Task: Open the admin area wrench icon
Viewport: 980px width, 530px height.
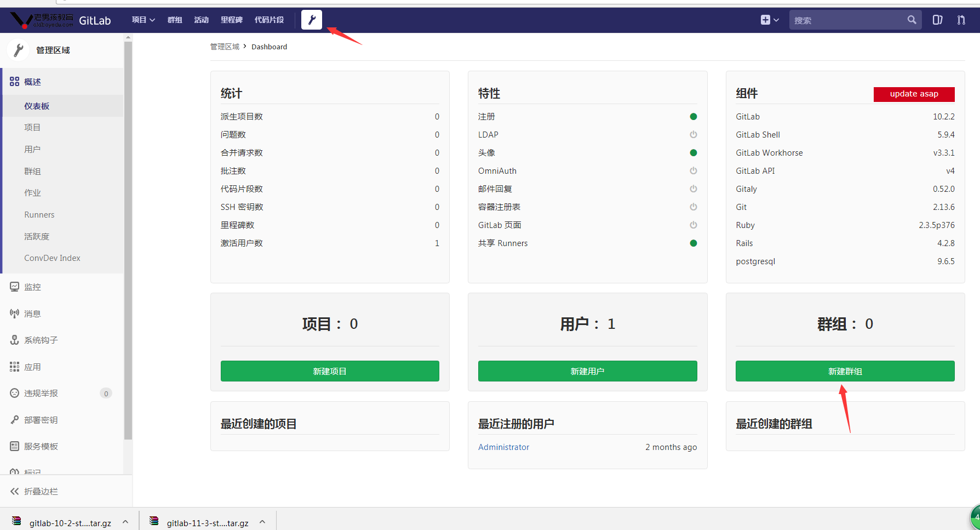Action: [311, 20]
